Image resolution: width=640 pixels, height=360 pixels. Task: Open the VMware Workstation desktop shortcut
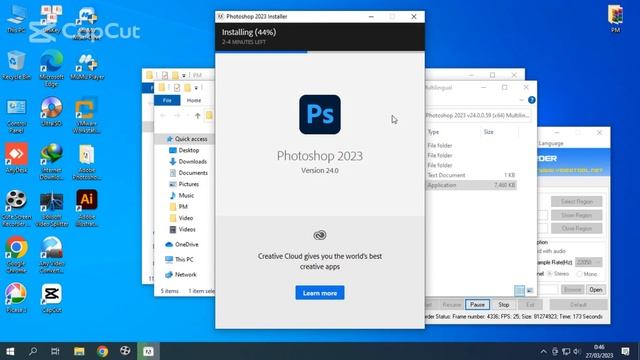[87, 116]
